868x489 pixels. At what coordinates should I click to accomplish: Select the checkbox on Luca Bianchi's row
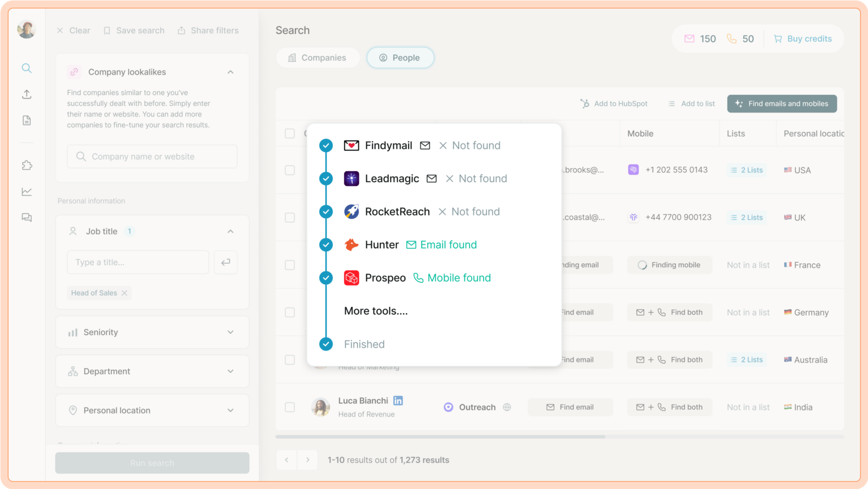point(290,407)
